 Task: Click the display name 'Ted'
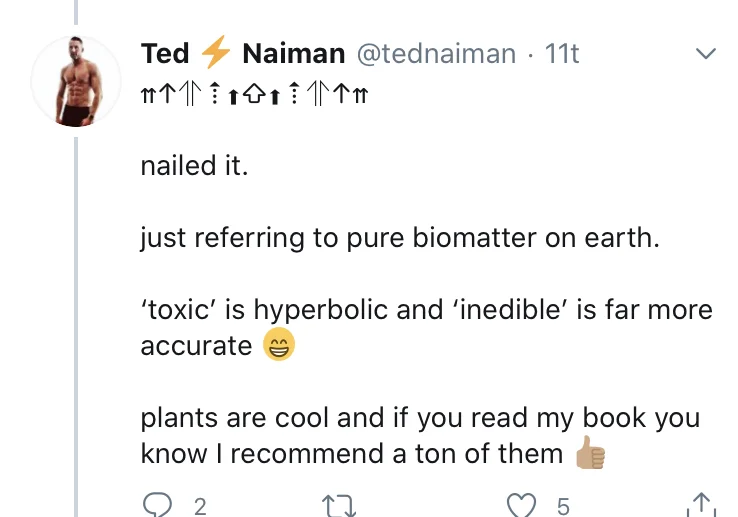coord(165,53)
